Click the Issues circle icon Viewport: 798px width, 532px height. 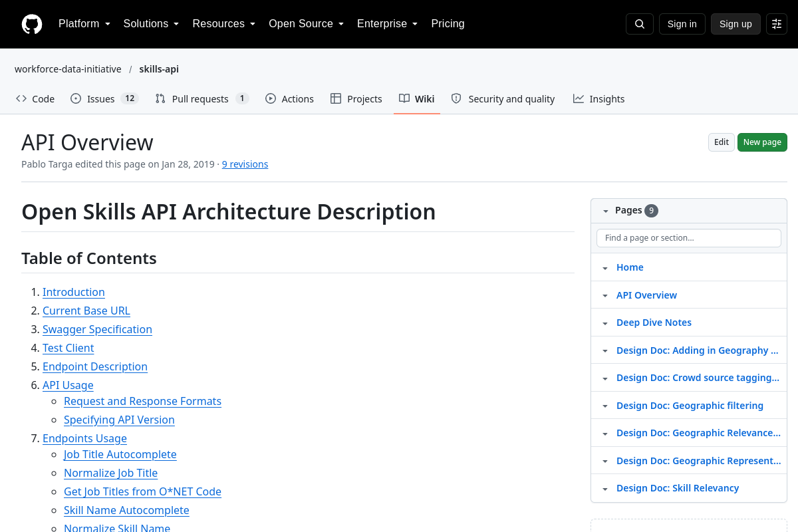coord(76,98)
